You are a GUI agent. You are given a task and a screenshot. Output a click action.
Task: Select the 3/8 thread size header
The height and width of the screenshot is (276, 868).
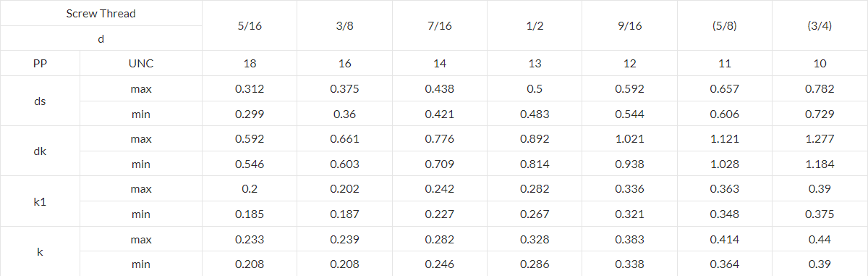tap(344, 25)
